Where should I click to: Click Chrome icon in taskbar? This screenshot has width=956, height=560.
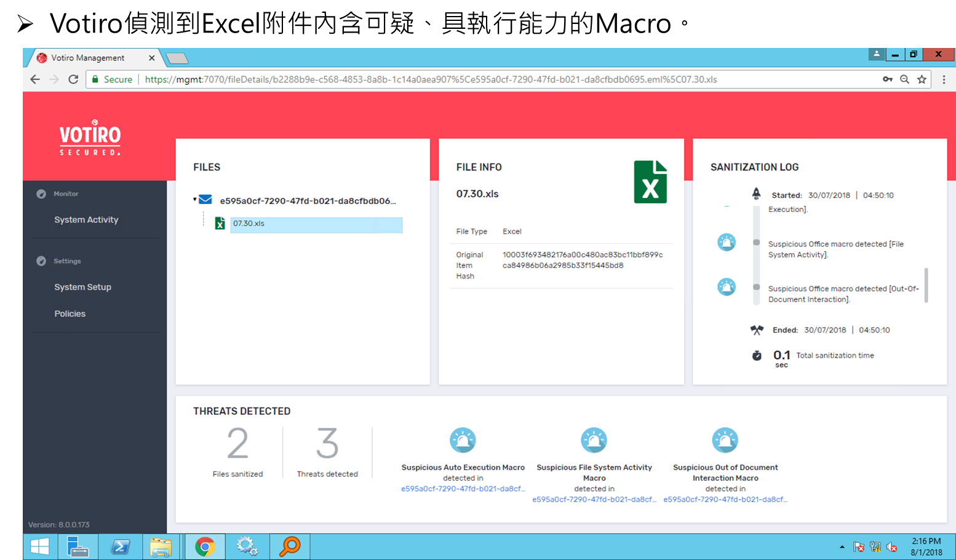click(x=205, y=546)
